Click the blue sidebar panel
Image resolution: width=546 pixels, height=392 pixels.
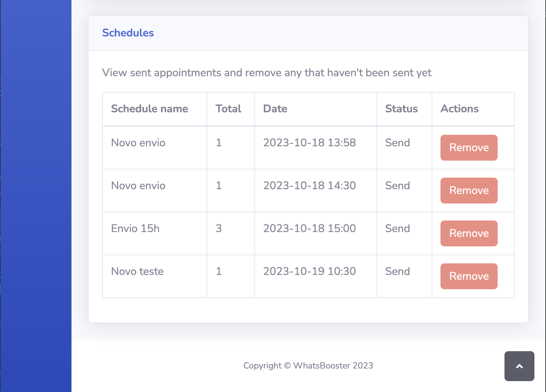[x=36, y=196]
